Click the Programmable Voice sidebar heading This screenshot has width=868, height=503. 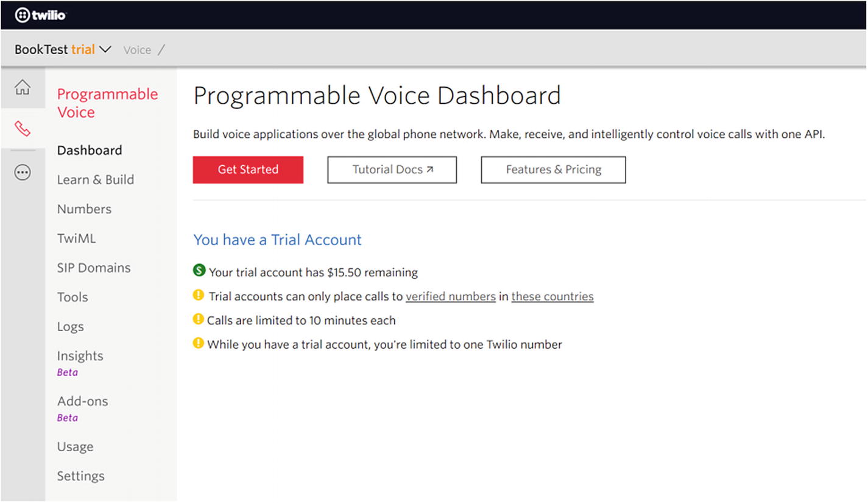(107, 103)
